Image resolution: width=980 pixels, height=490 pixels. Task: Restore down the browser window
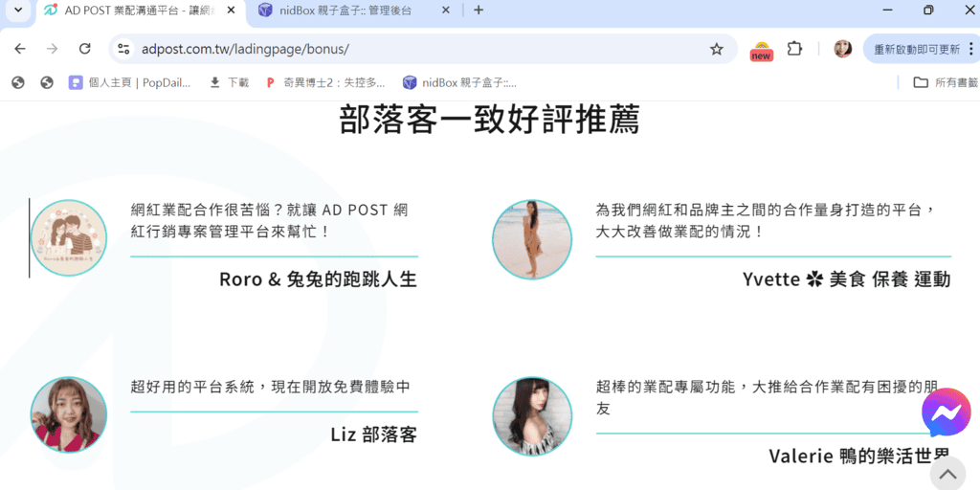click(x=928, y=10)
